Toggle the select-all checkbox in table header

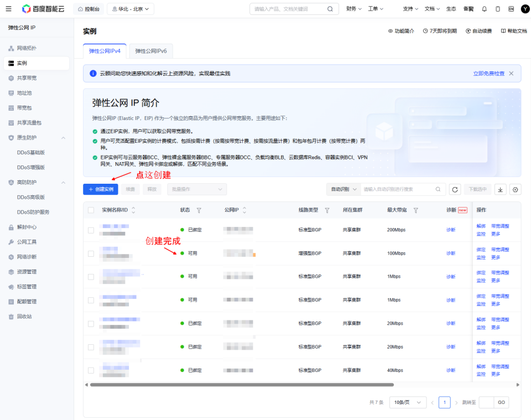[91, 210]
